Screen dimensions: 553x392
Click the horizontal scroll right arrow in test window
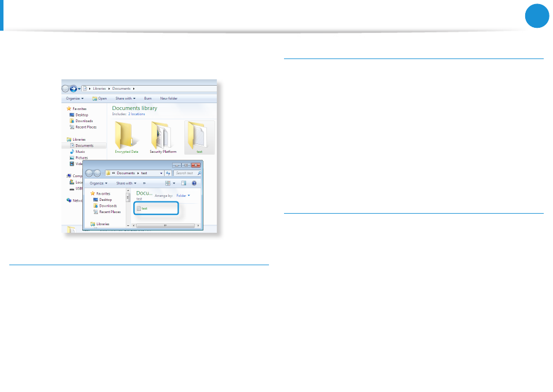[x=198, y=226]
